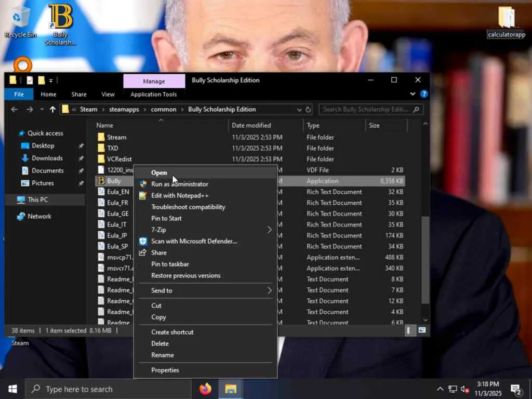Go forward in File Explorer
This screenshot has height=399, width=532.
click(x=30, y=109)
